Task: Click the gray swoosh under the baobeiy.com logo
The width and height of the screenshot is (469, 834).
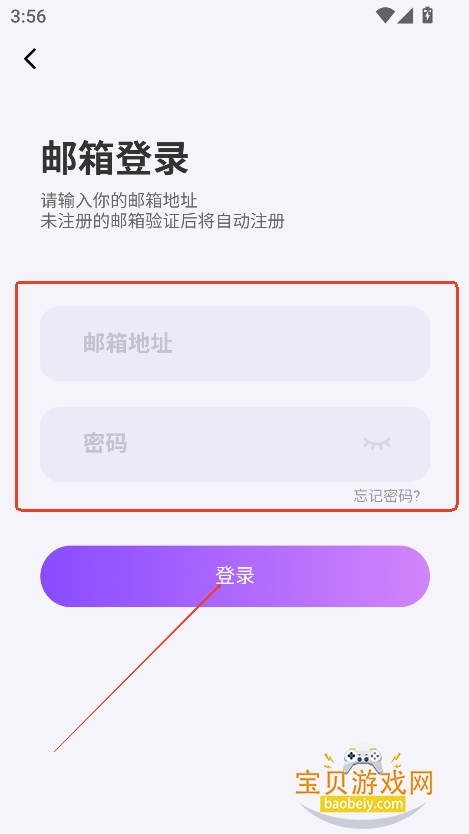Action: [x=363, y=815]
